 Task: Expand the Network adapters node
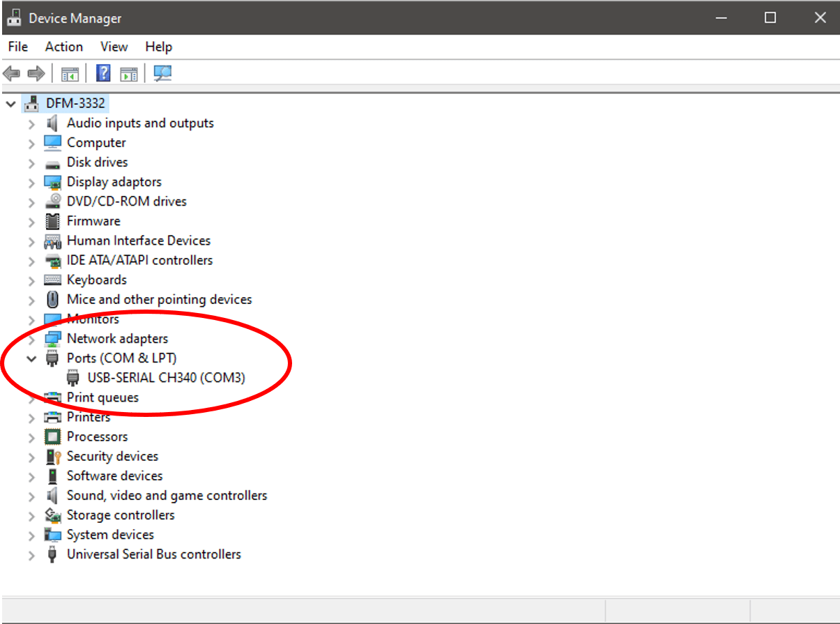pyautogui.click(x=31, y=340)
